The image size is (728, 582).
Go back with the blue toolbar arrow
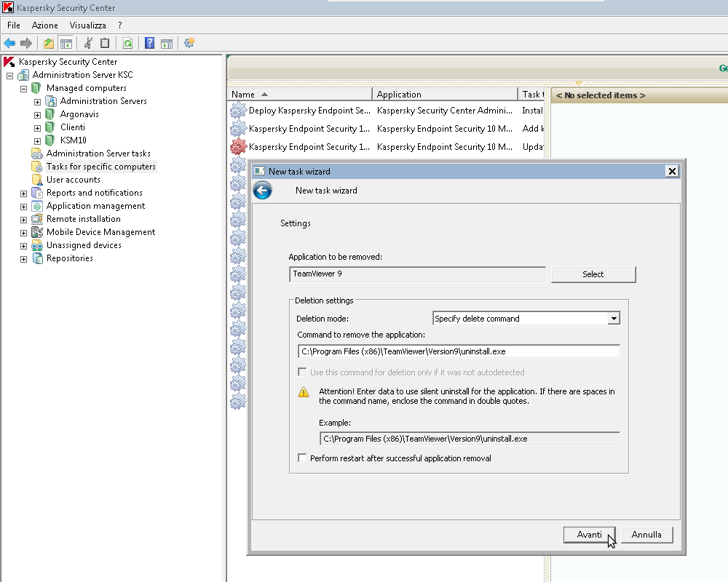pos(9,43)
